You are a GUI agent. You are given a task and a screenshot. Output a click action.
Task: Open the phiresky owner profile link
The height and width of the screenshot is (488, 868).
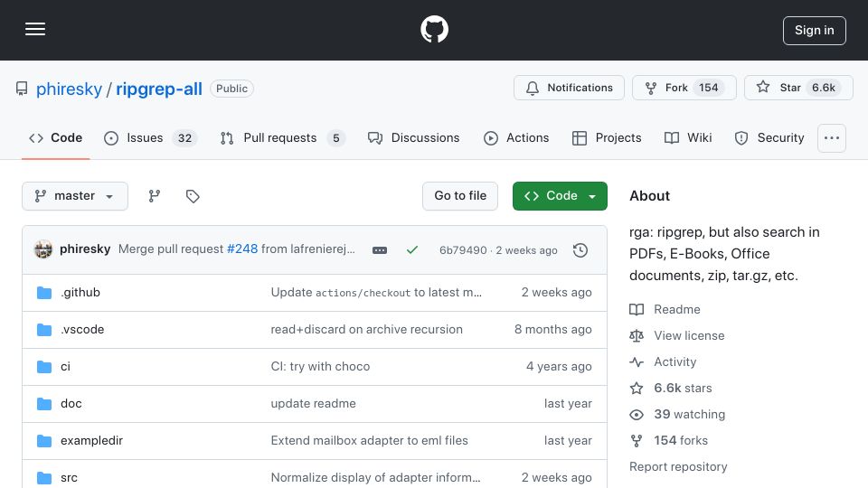click(70, 89)
